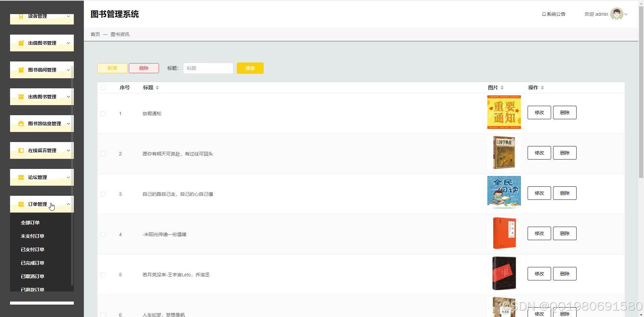Open 未支付订单 submenu item
This screenshot has width=644, height=317.
(33, 236)
